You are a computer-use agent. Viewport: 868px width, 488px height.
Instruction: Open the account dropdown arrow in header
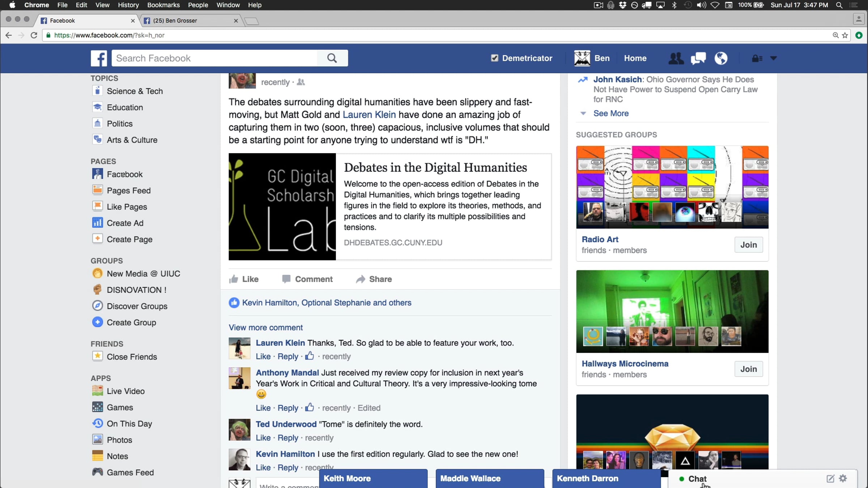(773, 58)
